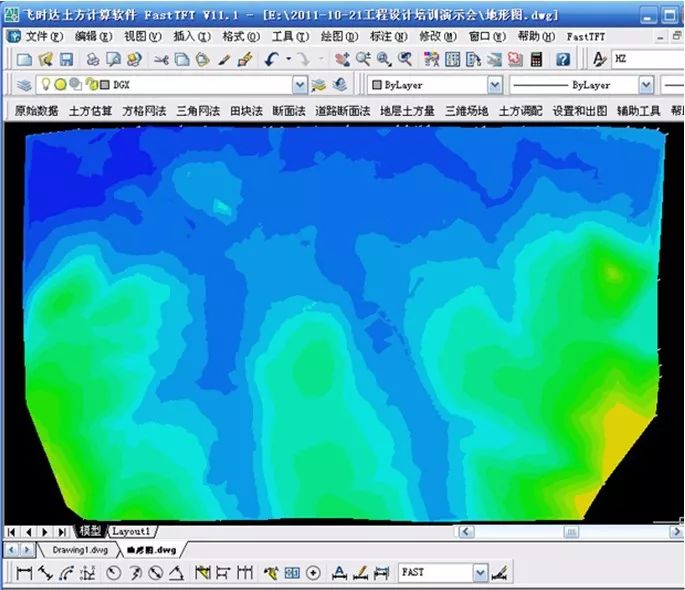The width and height of the screenshot is (685, 590).
Task: Click the New drawing icon
Action: point(24,59)
